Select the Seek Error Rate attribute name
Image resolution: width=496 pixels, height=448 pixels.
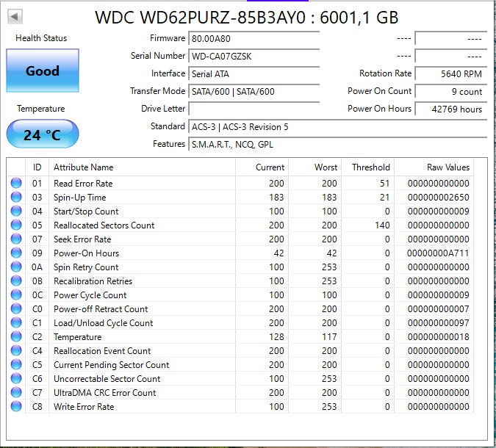pyautogui.click(x=82, y=239)
